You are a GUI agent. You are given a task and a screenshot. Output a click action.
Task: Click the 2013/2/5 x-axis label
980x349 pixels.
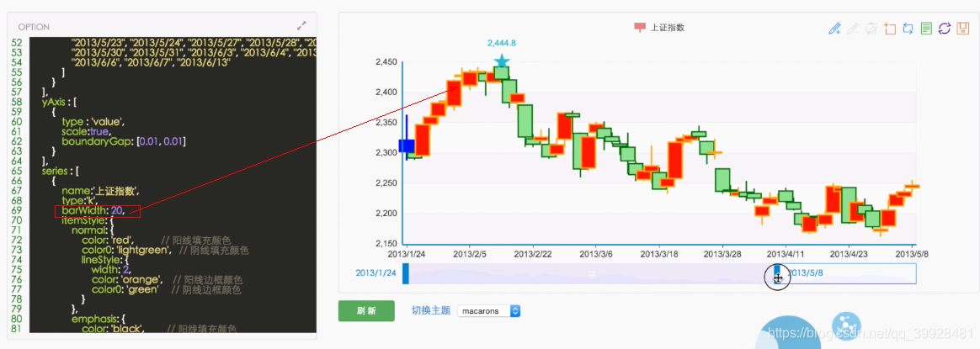tap(471, 254)
